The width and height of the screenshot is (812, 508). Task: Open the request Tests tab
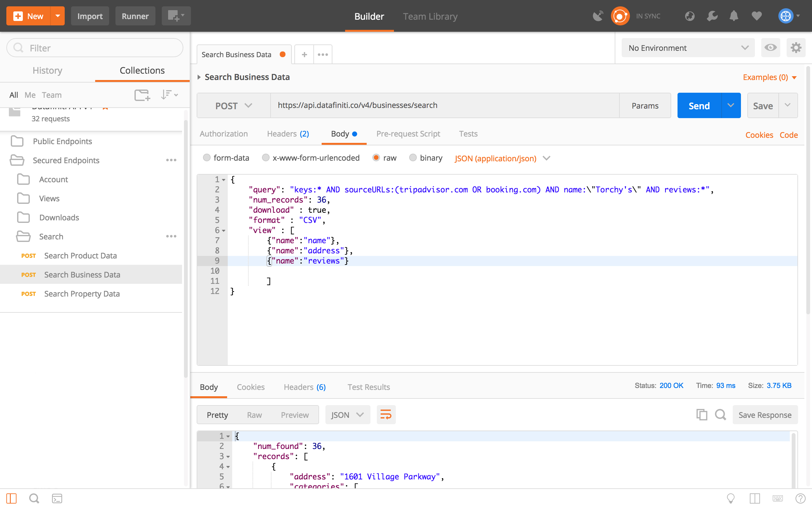click(468, 134)
